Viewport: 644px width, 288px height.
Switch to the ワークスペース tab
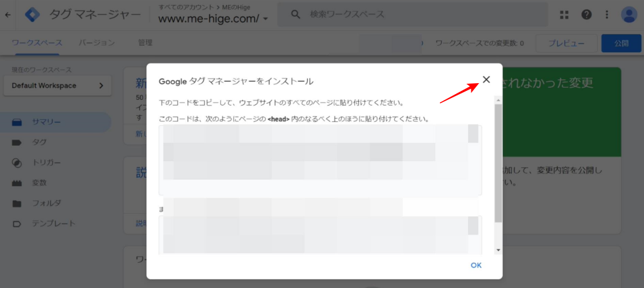click(x=37, y=43)
